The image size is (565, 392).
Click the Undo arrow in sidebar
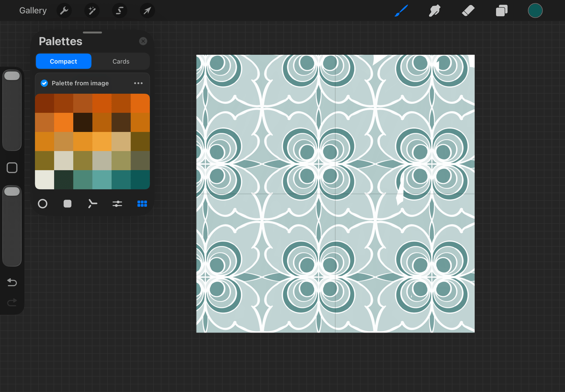coord(12,282)
